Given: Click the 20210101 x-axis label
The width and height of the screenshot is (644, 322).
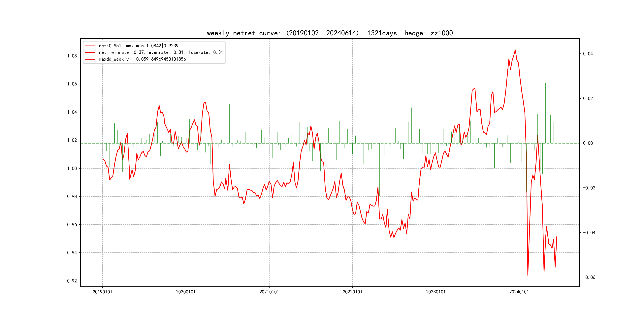Looking at the screenshot, I should [x=269, y=292].
